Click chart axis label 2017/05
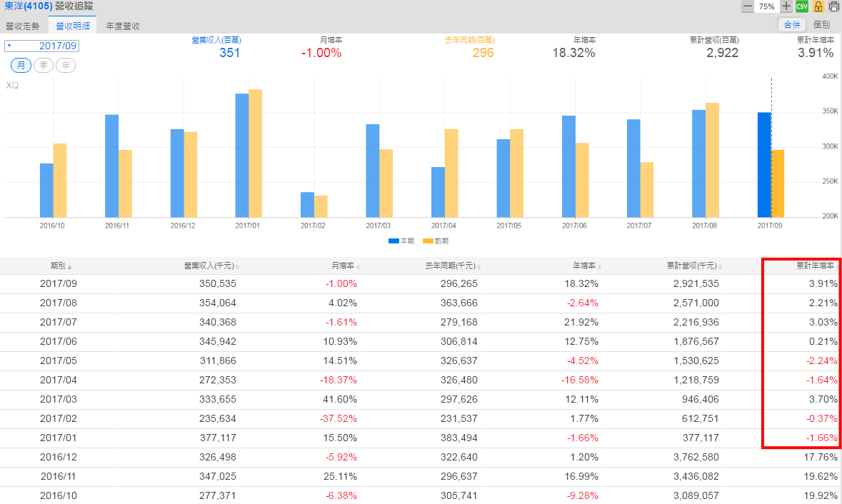Screen dimensions: 842x504 pos(508,226)
